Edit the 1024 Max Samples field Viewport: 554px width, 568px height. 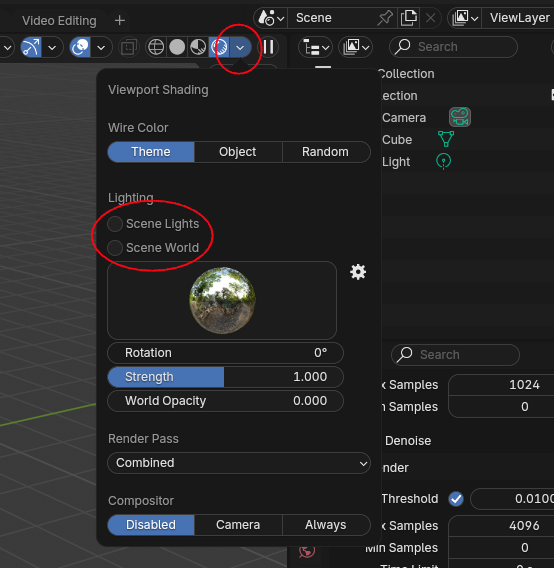click(501, 385)
